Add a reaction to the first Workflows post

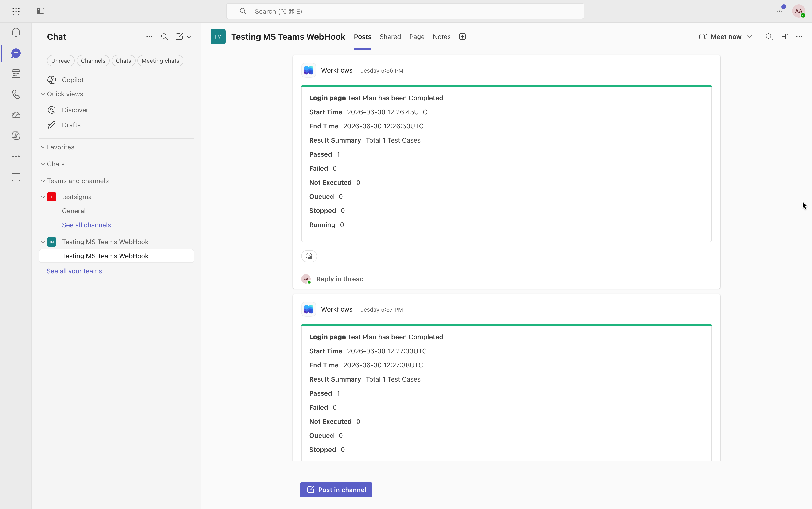pyautogui.click(x=309, y=256)
